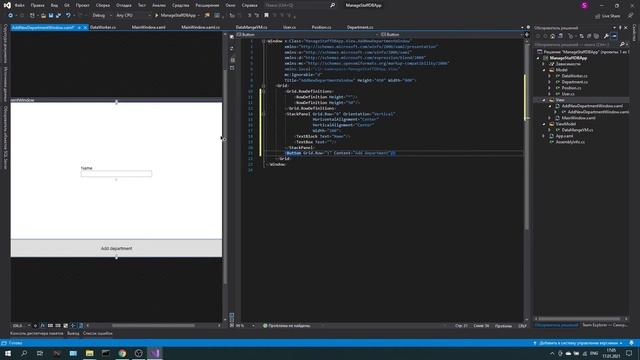Click the bookmark toolbar icon
This screenshot has width=640, height=360.
pos(266,16)
